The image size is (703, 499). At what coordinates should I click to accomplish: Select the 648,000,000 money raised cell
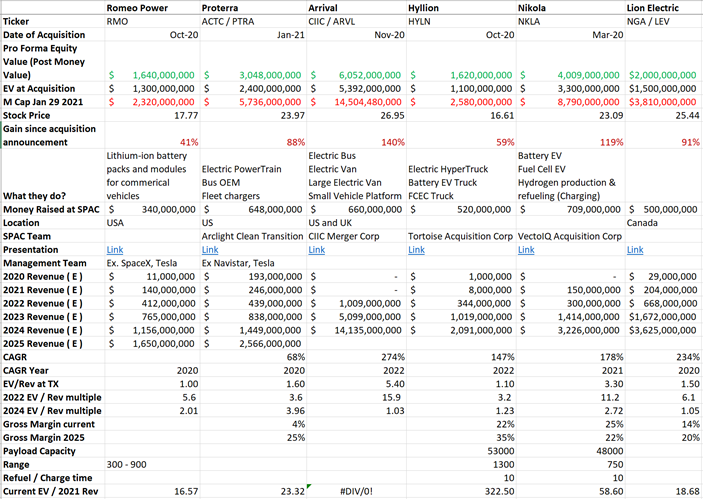tap(253, 209)
